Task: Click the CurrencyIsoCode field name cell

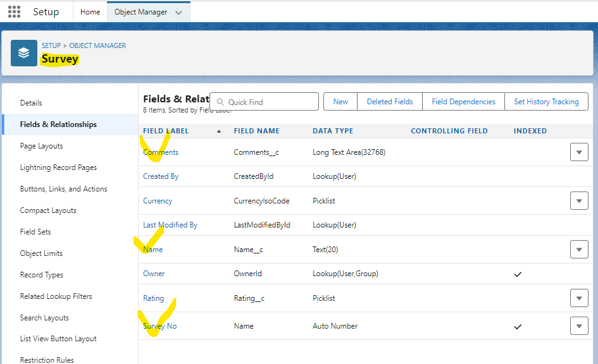Action: [x=261, y=201]
